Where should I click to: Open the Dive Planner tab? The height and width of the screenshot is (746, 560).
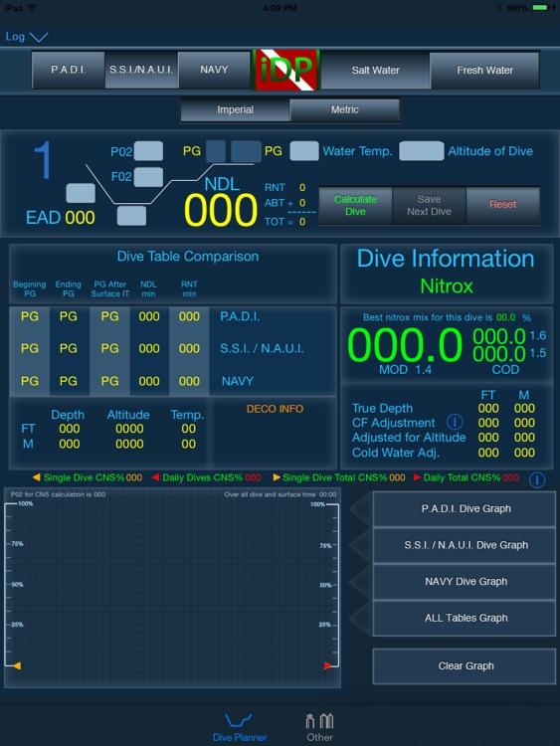tap(240, 727)
